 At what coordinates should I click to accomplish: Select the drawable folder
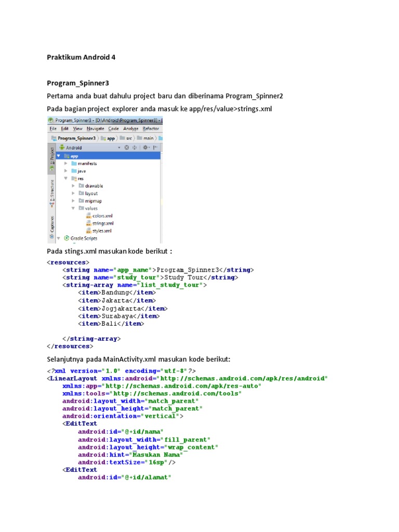tap(94, 186)
